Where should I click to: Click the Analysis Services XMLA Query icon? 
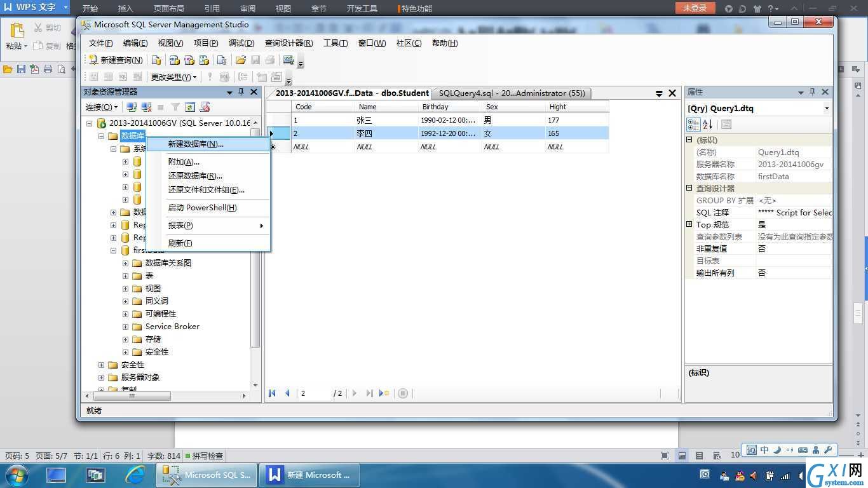pyautogui.click(x=204, y=60)
